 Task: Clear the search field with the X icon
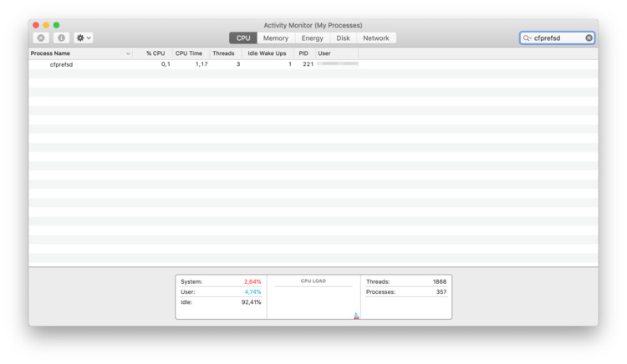[x=589, y=38]
